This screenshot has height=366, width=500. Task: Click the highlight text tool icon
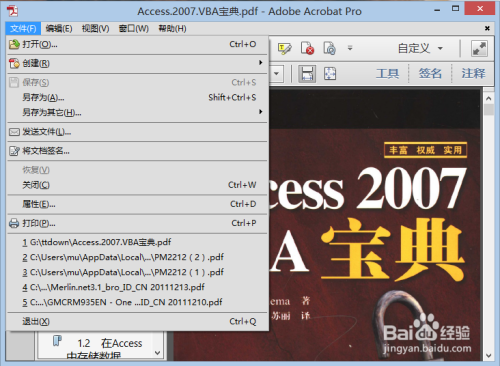pos(285,49)
